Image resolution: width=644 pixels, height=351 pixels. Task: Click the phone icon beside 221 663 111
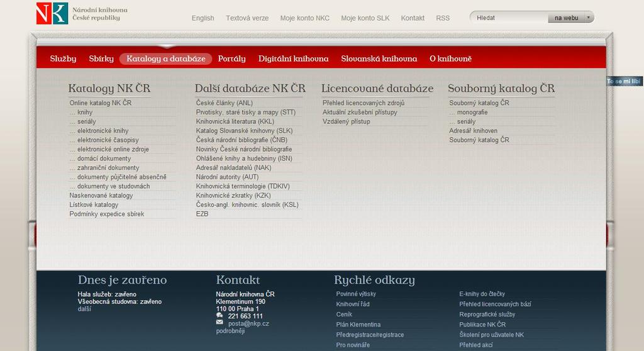(x=219, y=316)
